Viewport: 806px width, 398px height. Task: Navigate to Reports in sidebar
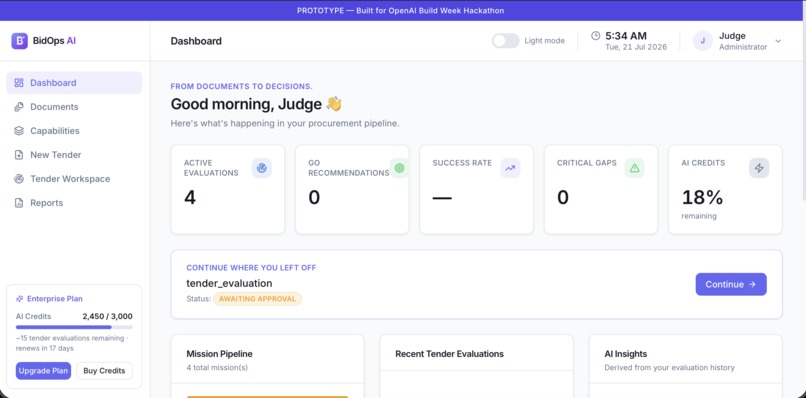click(74, 203)
